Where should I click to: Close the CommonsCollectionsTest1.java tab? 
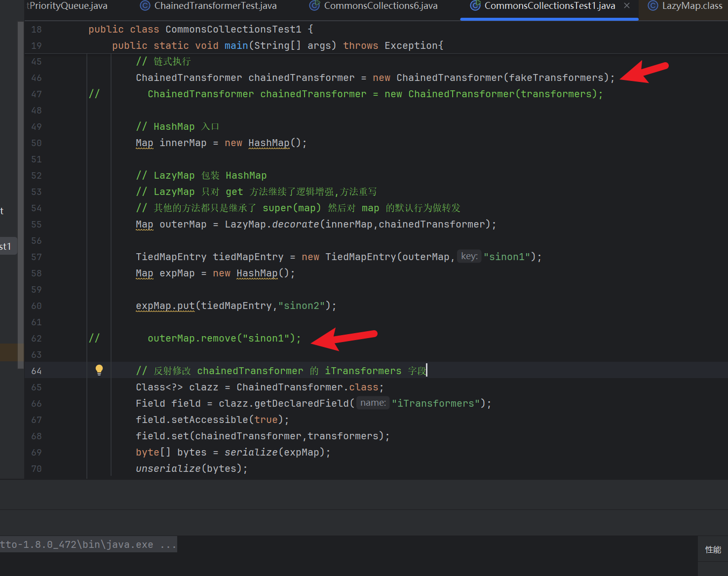pos(627,6)
